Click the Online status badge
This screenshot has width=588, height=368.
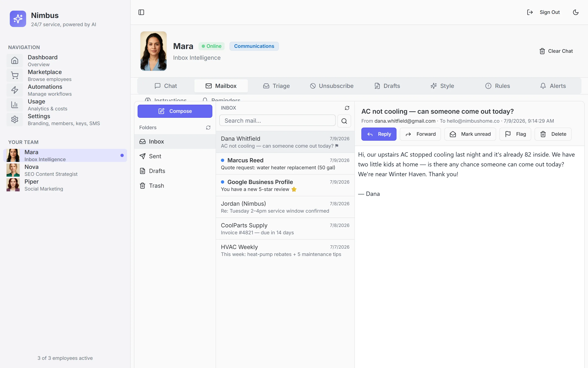[212, 46]
